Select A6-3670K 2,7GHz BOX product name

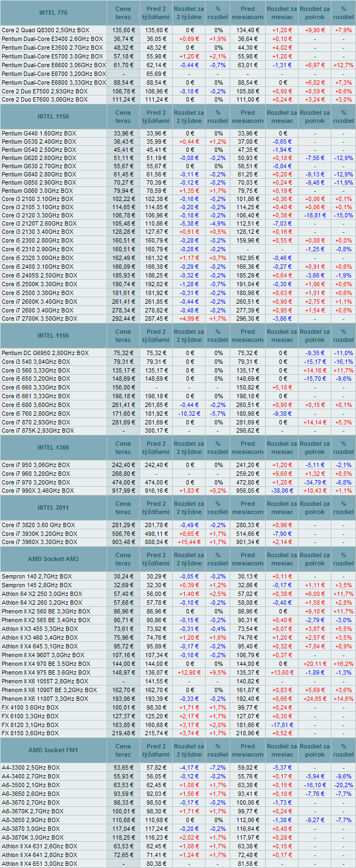point(32,811)
